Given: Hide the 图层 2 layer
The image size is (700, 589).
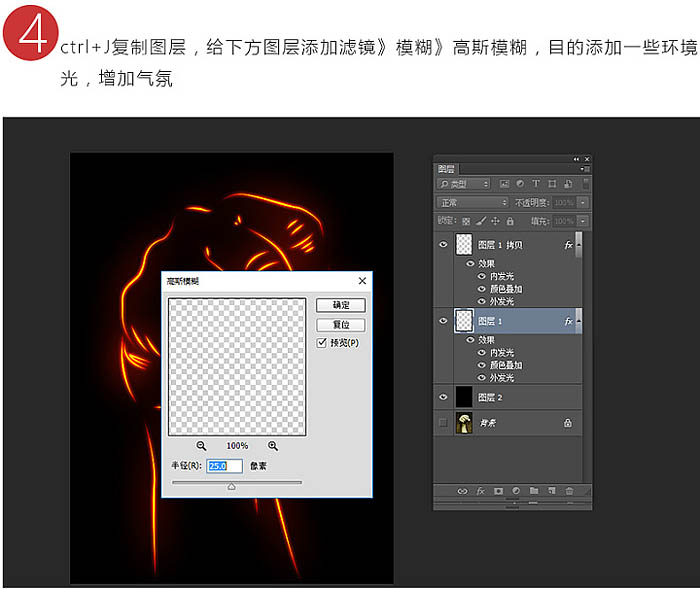Looking at the screenshot, I should click(443, 397).
